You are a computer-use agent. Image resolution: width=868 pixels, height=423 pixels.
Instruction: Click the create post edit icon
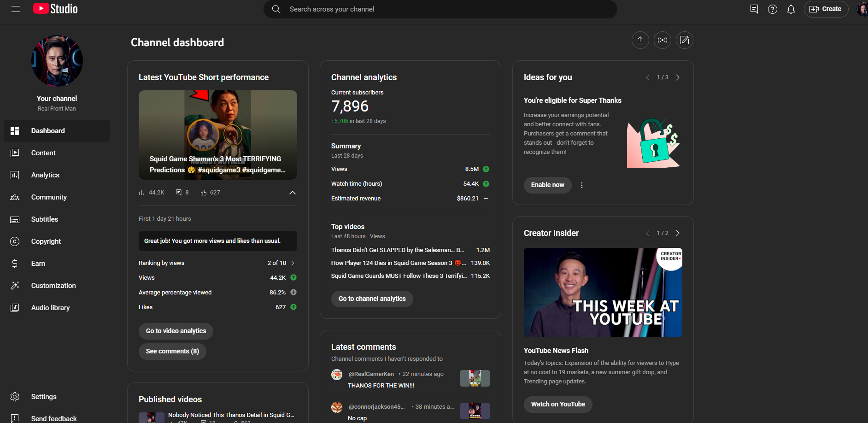point(685,40)
